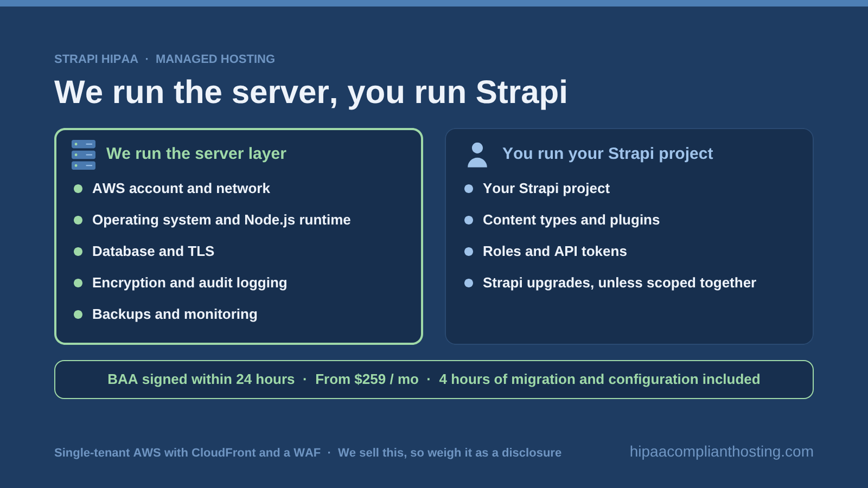Click the server rack icon
This screenshot has width=868, height=488.
click(x=84, y=155)
